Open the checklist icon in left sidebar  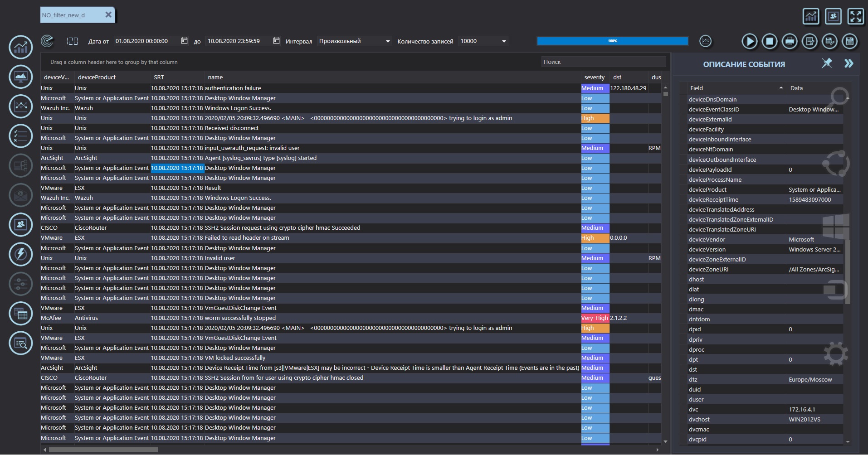(21, 136)
